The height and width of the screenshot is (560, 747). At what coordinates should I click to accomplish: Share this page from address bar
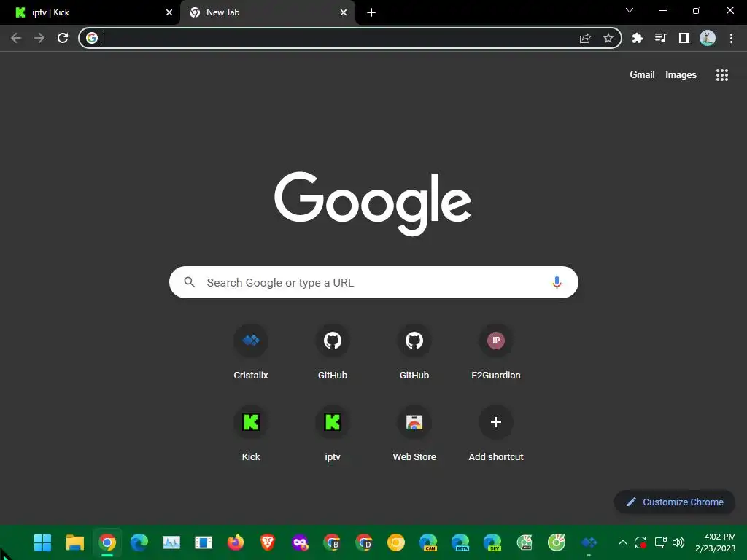click(585, 38)
